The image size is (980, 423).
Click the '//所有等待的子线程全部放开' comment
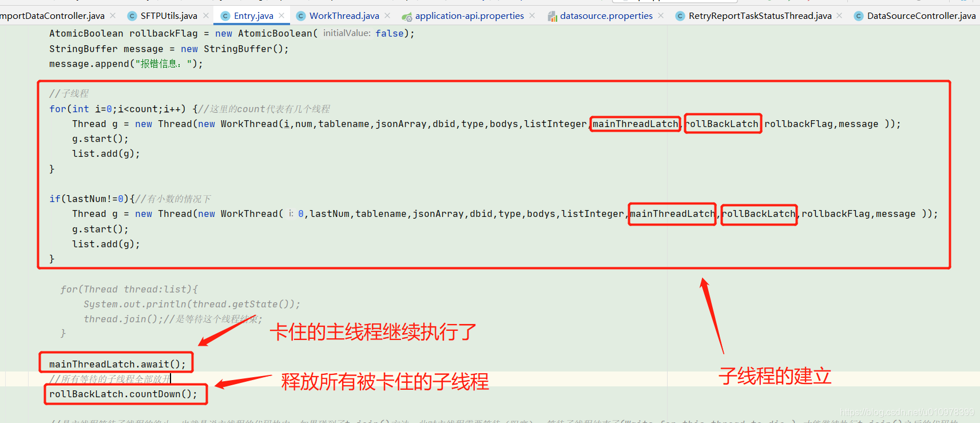pos(110,379)
